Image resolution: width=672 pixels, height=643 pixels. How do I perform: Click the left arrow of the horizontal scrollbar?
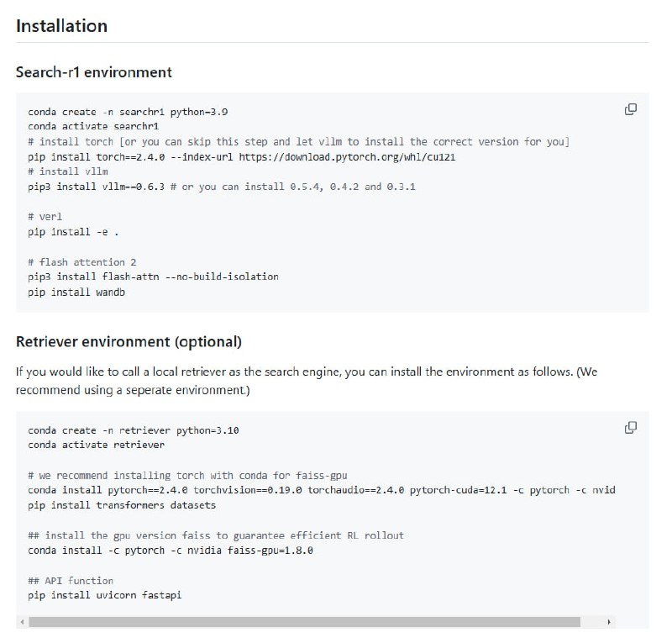point(21,622)
